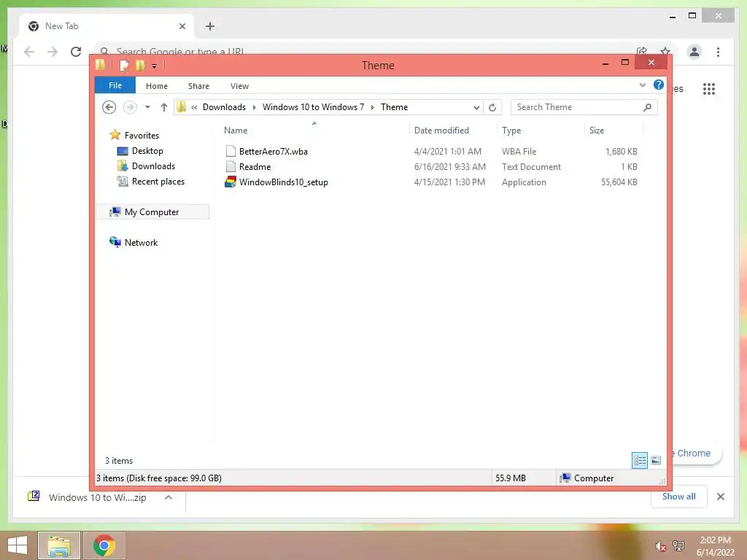
Task: Click the Readme file icon
Action: tap(231, 167)
